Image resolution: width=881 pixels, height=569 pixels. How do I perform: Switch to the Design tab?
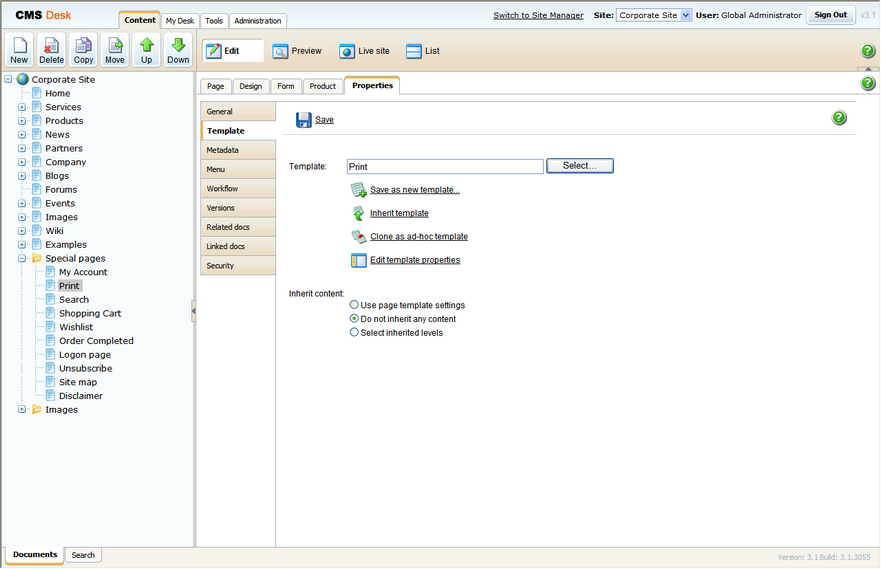click(251, 86)
